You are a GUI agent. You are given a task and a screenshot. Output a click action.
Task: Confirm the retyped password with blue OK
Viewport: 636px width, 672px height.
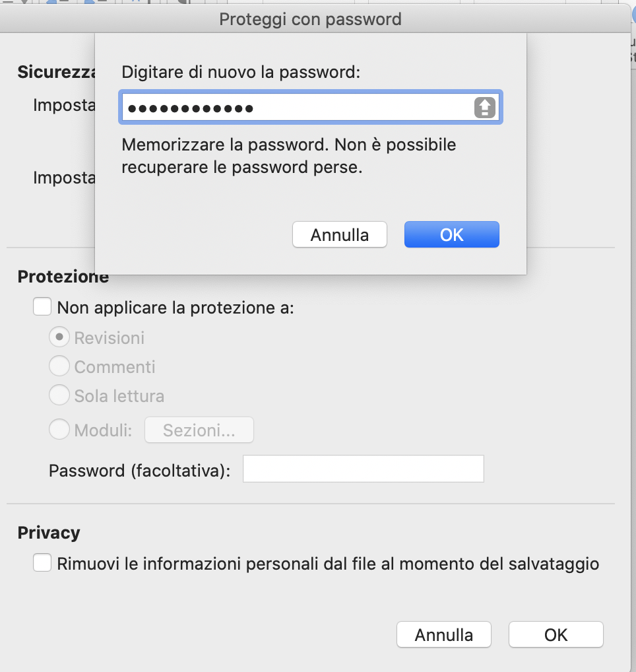452,234
